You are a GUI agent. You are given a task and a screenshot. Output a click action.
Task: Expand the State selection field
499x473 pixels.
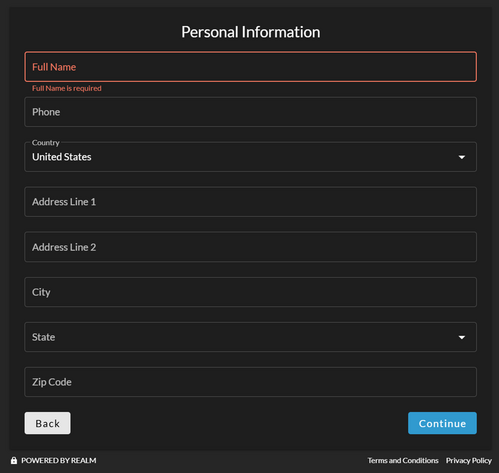click(x=250, y=337)
